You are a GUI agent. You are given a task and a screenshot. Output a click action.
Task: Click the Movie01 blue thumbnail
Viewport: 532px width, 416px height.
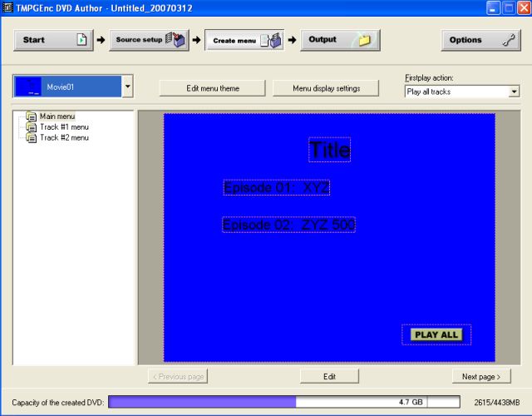click(28, 87)
